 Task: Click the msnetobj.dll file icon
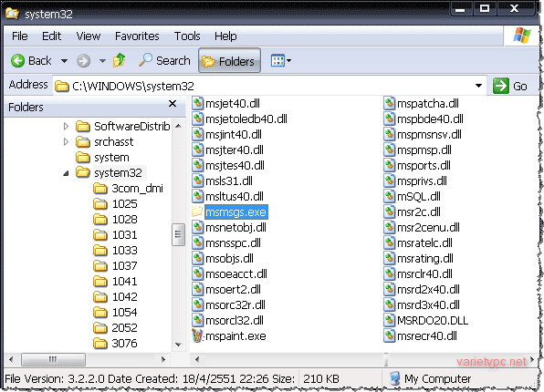197,227
